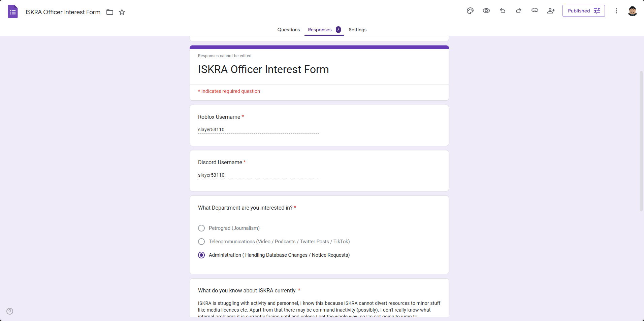Open the customize theme palette icon

click(470, 11)
